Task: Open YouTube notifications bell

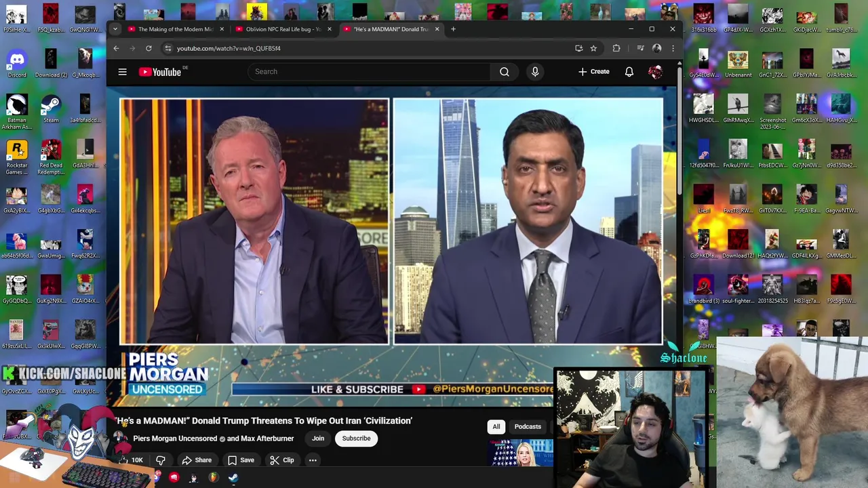Action: [x=629, y=71]
